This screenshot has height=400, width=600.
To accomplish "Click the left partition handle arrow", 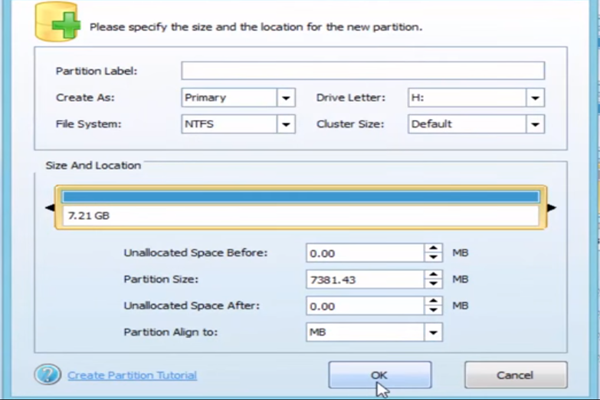I will coord(50,208).
